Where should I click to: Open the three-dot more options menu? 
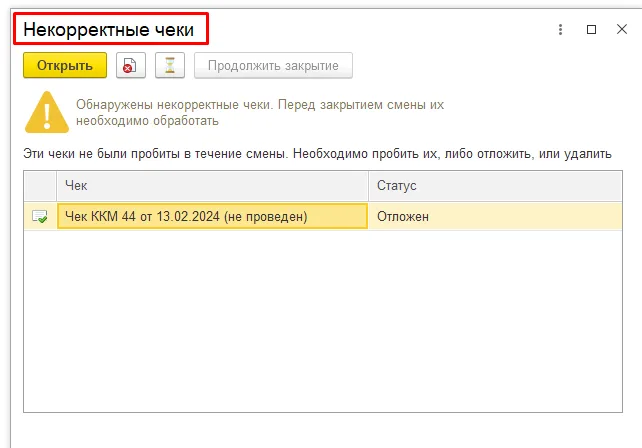(560, 29)
